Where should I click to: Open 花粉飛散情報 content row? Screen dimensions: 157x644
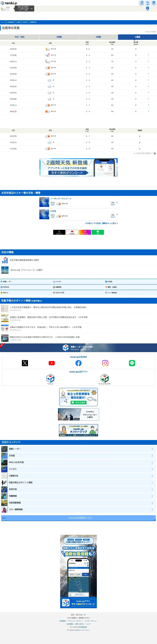tap(78, 503)
